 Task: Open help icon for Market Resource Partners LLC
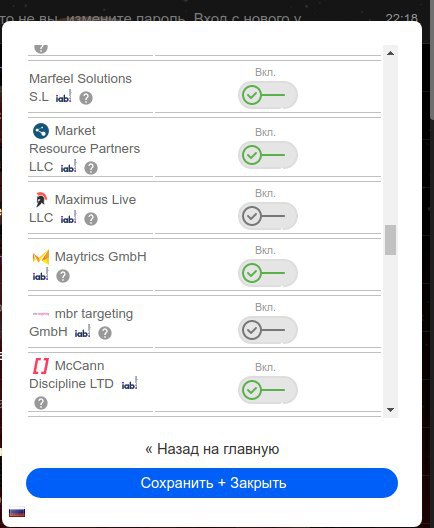tap(91, 168)
